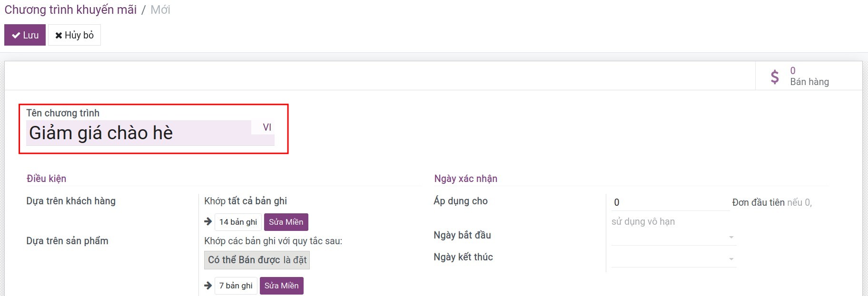868x296 pixels.
Task: Select the Có thể Bán được domain rule
Action: [257, 260]
